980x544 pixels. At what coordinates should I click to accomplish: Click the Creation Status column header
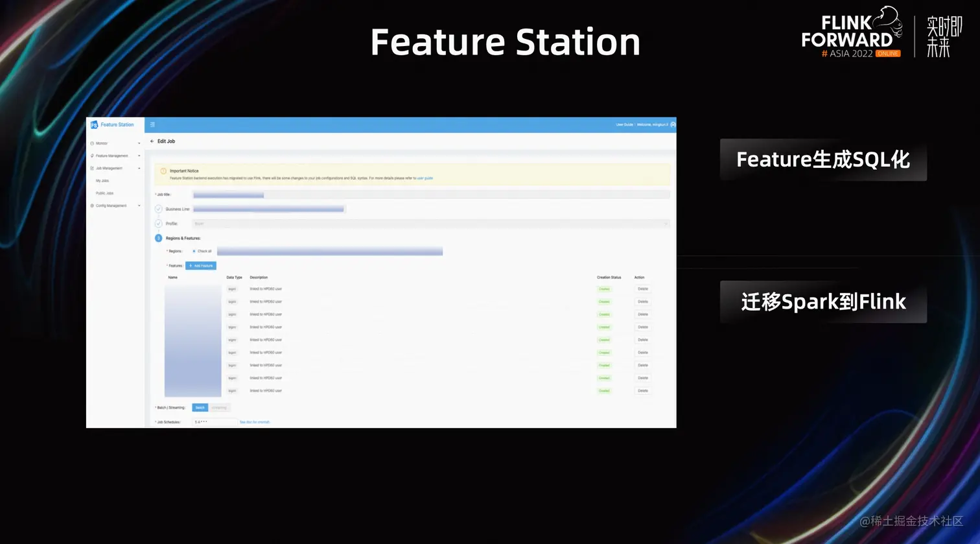[x=609, y=278]
